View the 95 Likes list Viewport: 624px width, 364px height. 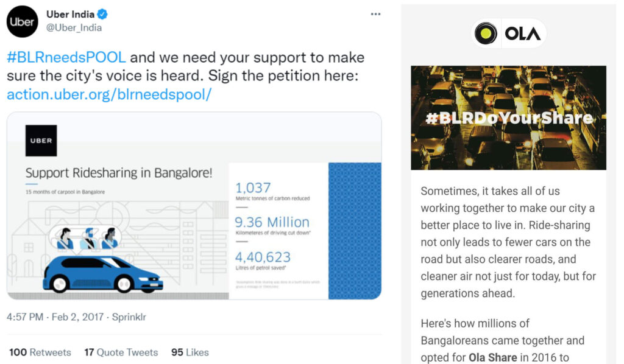190,352
